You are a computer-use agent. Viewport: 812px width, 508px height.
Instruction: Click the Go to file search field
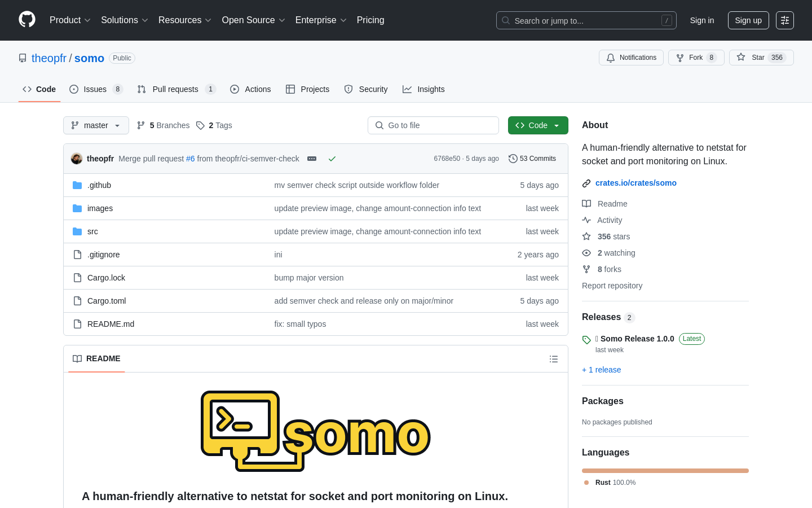click(x=433, y=125)
